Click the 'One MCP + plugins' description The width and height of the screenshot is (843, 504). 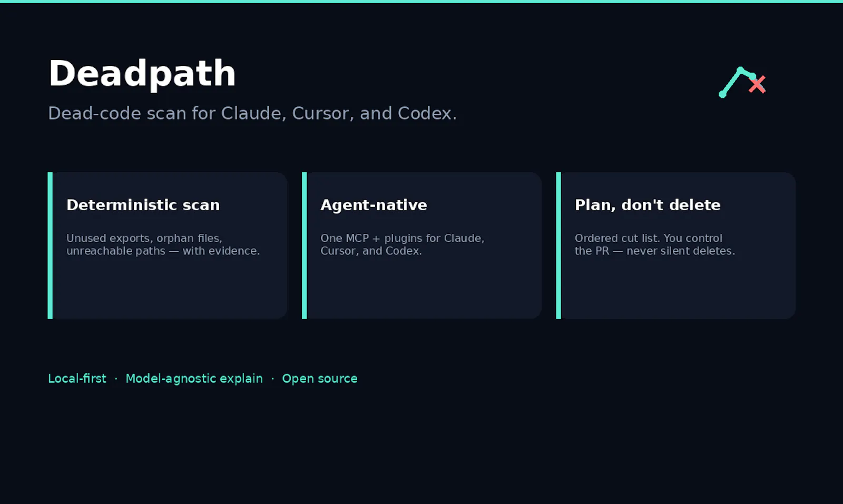pos(402,244)
